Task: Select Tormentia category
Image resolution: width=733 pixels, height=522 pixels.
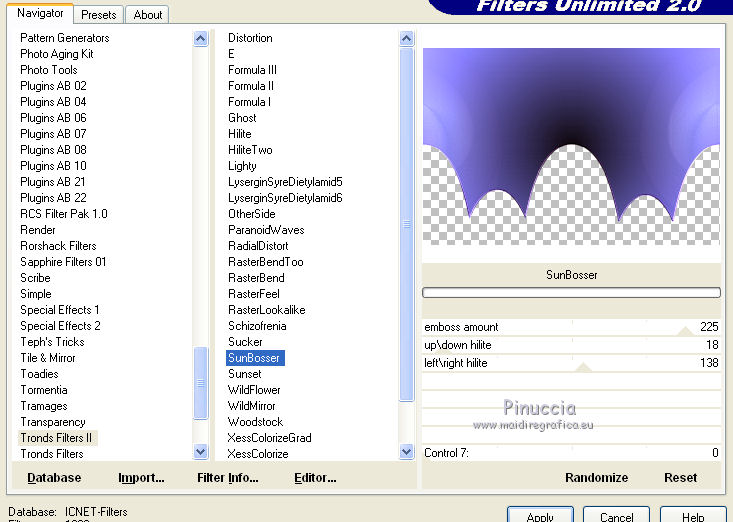Action: point(43,390)
